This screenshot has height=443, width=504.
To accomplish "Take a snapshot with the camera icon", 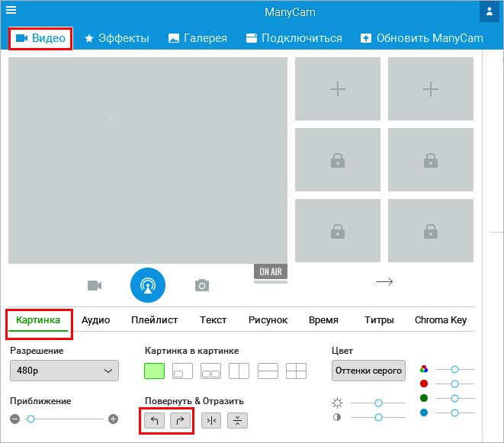I will click(x=202, y=285).
